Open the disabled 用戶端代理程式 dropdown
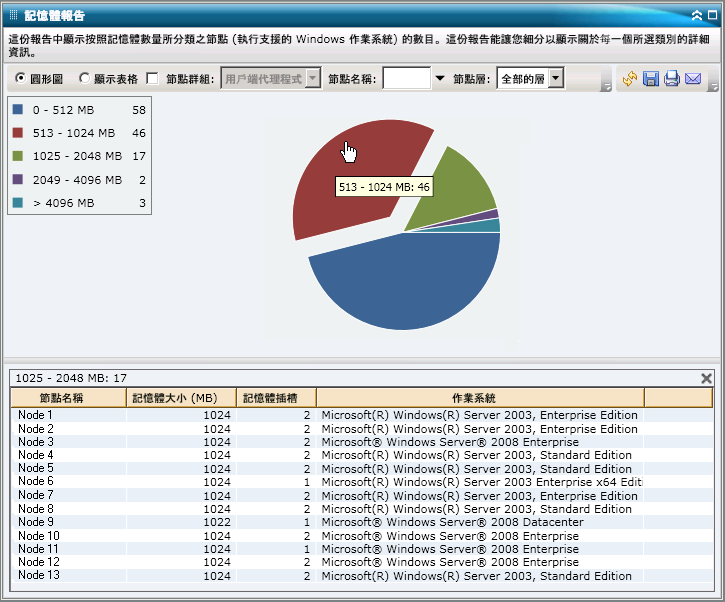This screenshot has width=725, height=602. click(271, 78)
